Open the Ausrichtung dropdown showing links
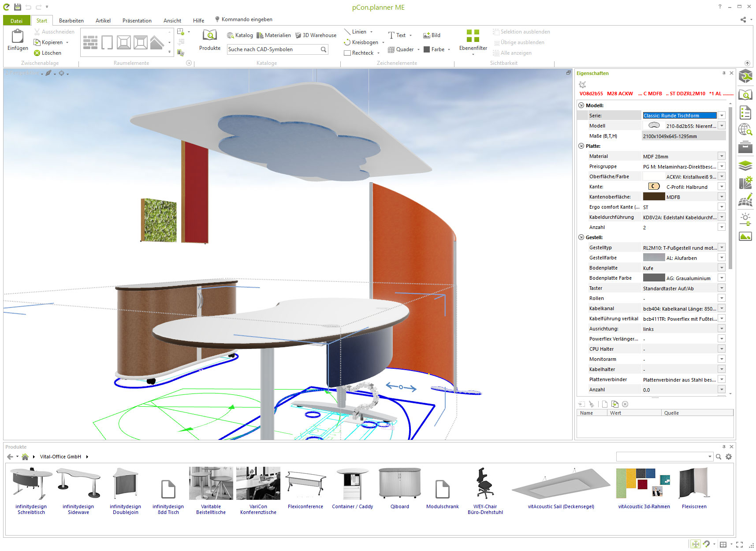The height and width of the screenshot is (551, 756). pyautogui.click(x=722, y=329)
